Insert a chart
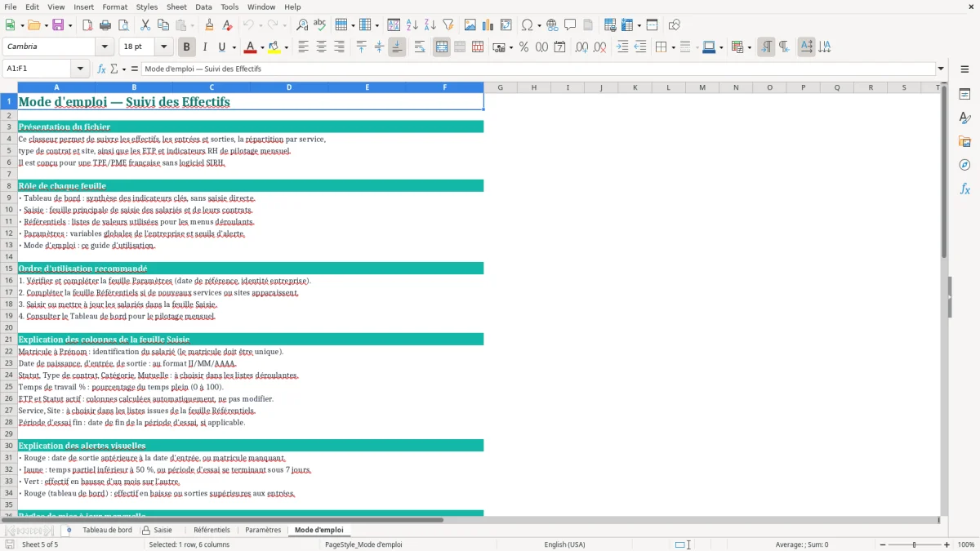The width and height of the screenshot is (980, 551). click(x=488, y=25)
